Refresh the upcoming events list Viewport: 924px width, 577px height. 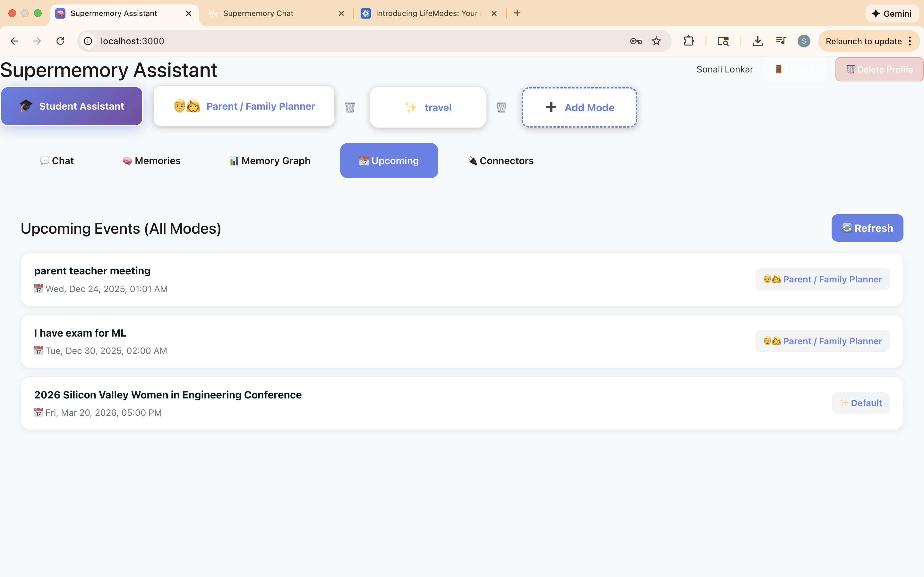[x=867, y=228]
